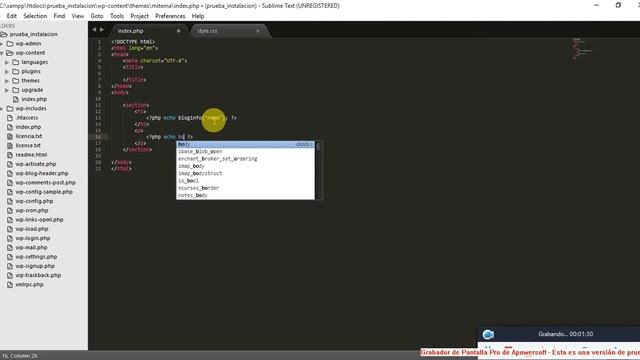Switch to the style.css tab
This screenshot has height=360, width=640.
click(207, 31)
